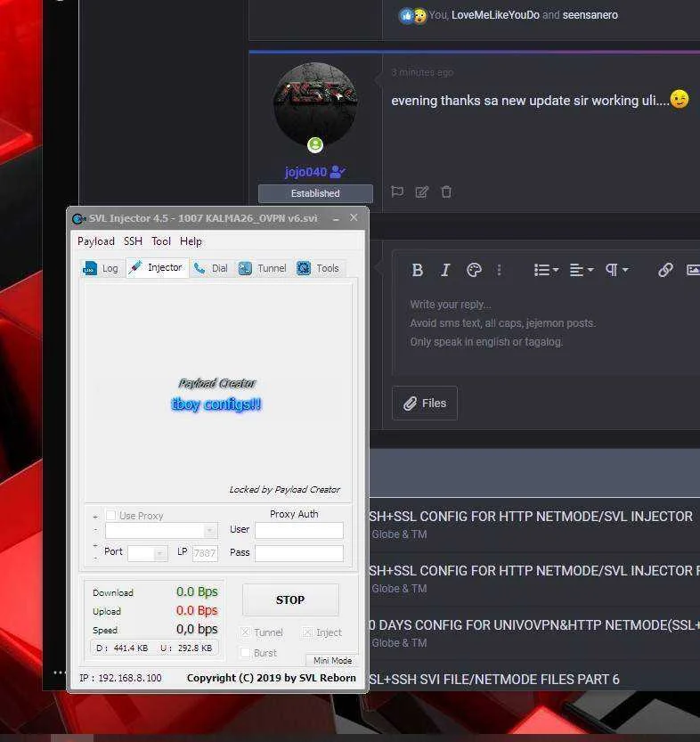Toggle the Inject checkbox
Screen dimensions: 700x742
tap(307, 632)
